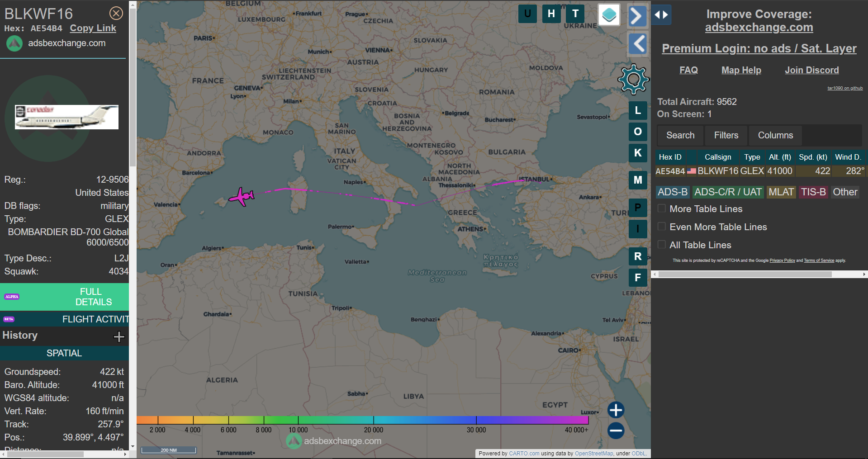Toggle the M map button

(x=638, y=180)
